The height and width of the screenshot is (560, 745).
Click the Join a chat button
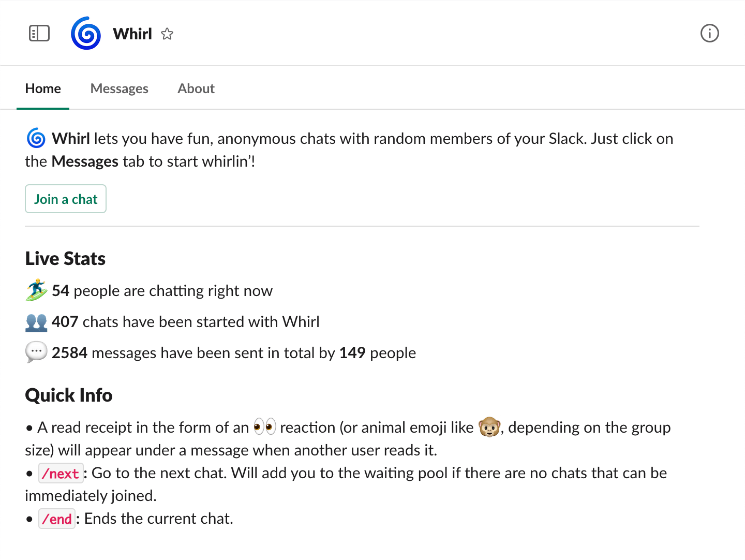66,199
